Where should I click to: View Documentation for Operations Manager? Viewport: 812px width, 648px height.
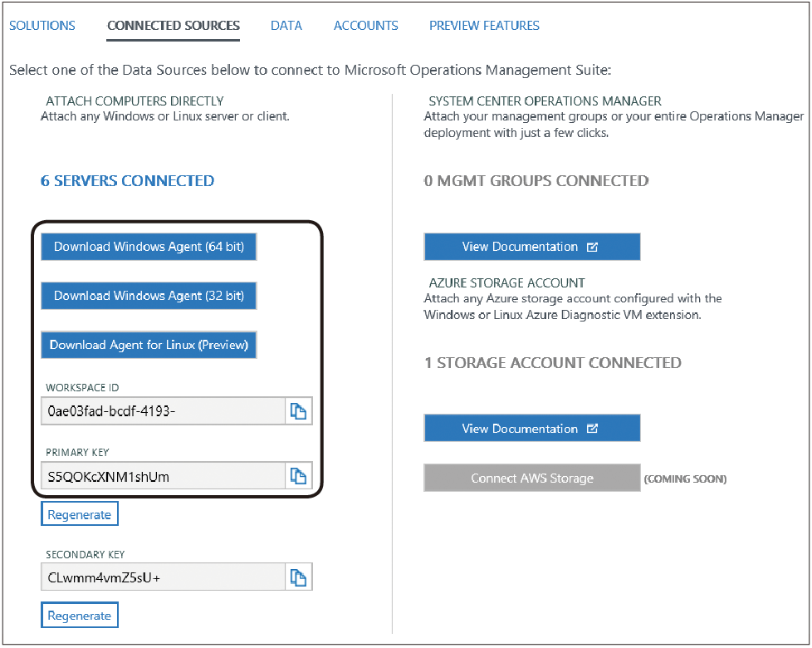coord(532,247)
